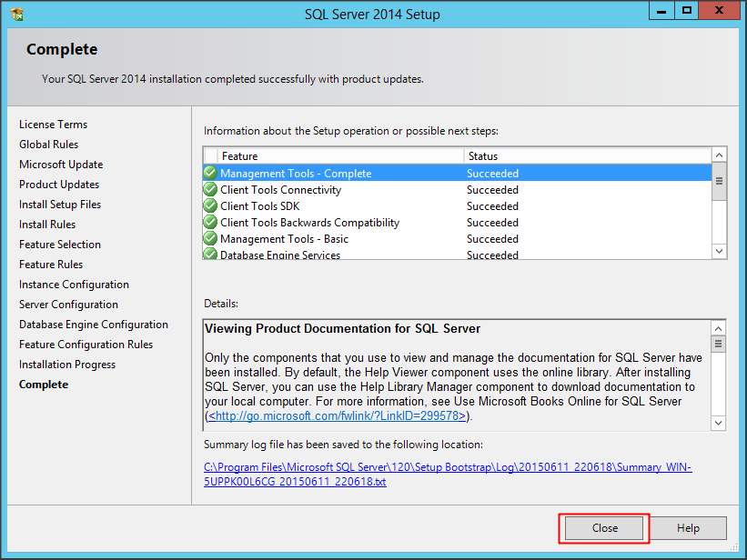
Task: Click the SQL Server Setup title bar icon
Action: [x=16, y=14]
